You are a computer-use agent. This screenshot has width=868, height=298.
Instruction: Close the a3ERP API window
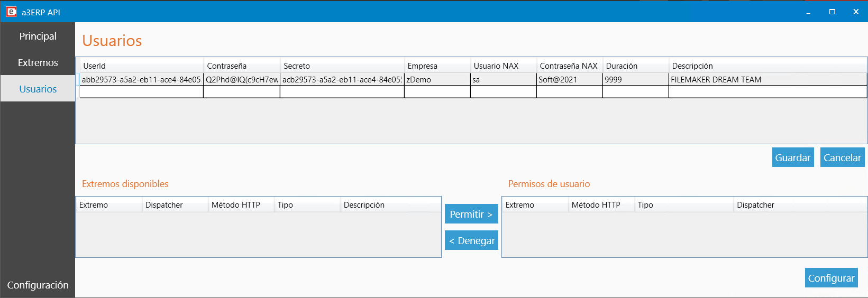856,12
